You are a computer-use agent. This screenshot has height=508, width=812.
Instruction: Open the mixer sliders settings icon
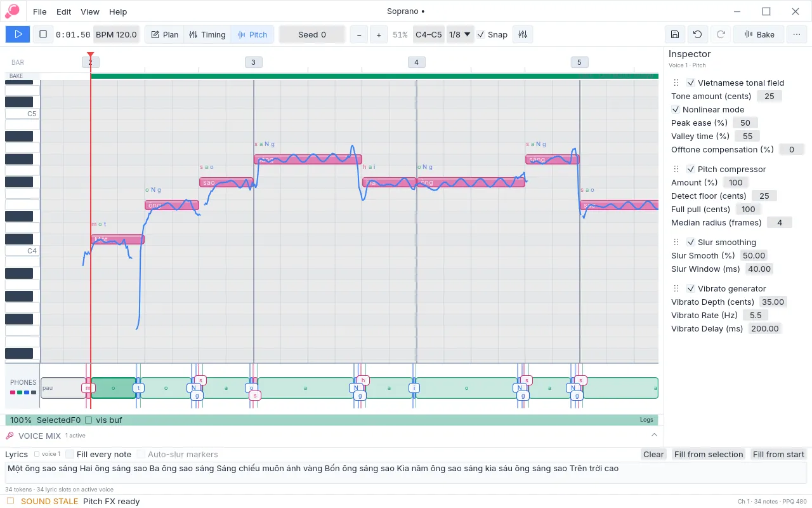[523, 34]
